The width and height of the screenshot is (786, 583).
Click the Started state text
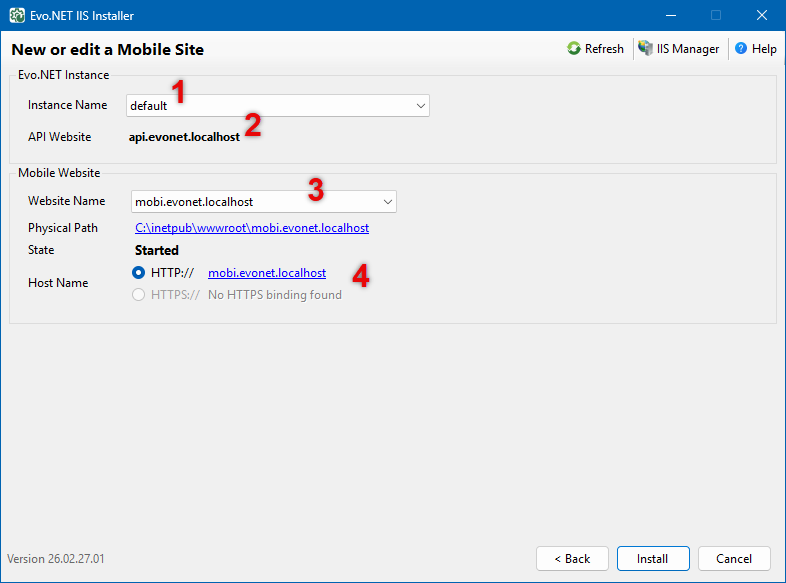click(157, 250)
